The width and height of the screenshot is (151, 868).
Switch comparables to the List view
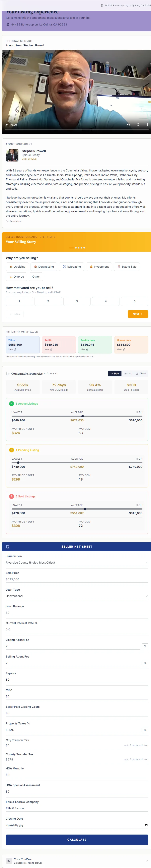[128, 374]
